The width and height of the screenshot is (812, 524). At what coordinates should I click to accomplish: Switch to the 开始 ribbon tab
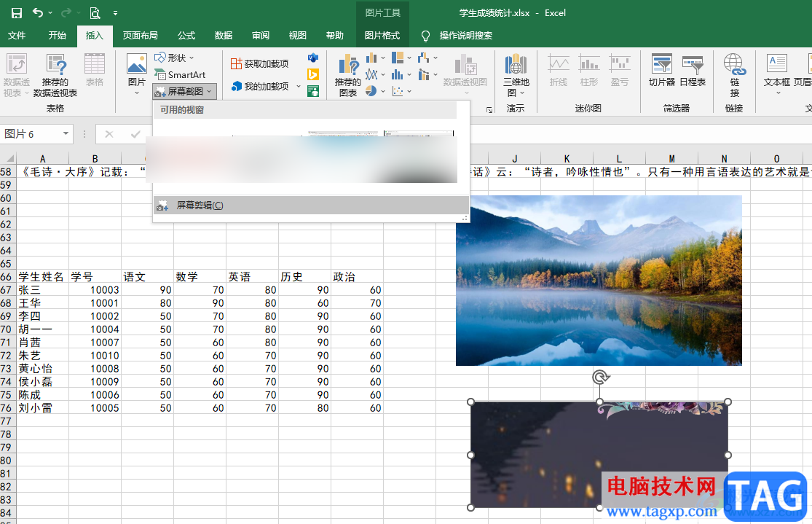(57, 35)
